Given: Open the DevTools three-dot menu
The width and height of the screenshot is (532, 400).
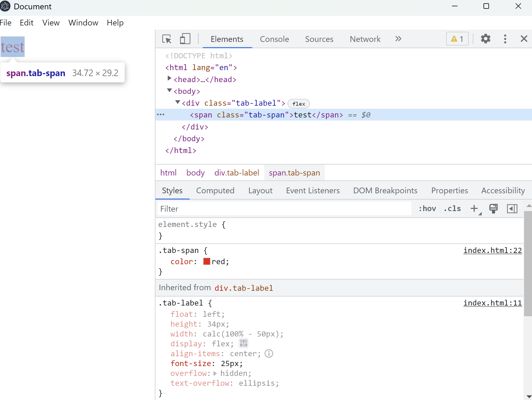Looking at the screenshot, I should [505, 39].
